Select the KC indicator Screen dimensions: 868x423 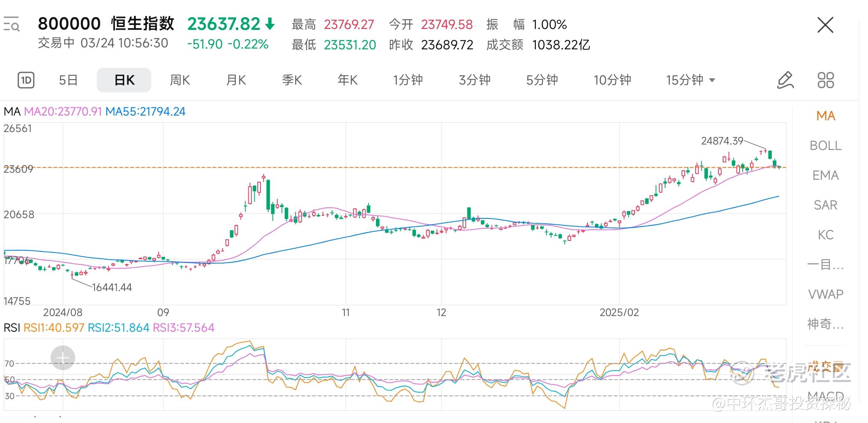pyautogui.click(x=825, y=235)
